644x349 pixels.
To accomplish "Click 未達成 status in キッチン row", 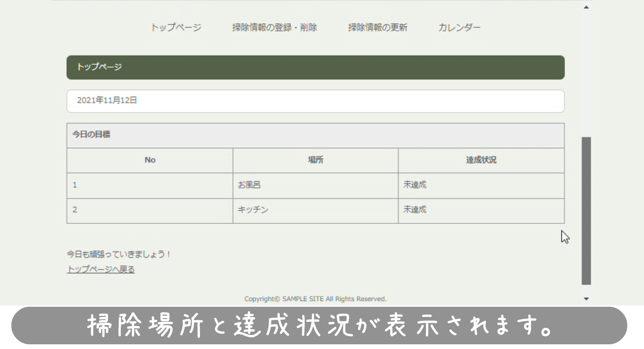I will 481,210.
